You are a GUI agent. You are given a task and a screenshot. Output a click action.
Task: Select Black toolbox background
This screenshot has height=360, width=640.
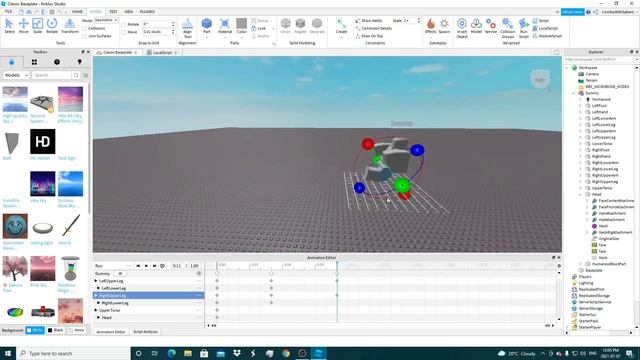pyautogui.click(x=56, y=330)
